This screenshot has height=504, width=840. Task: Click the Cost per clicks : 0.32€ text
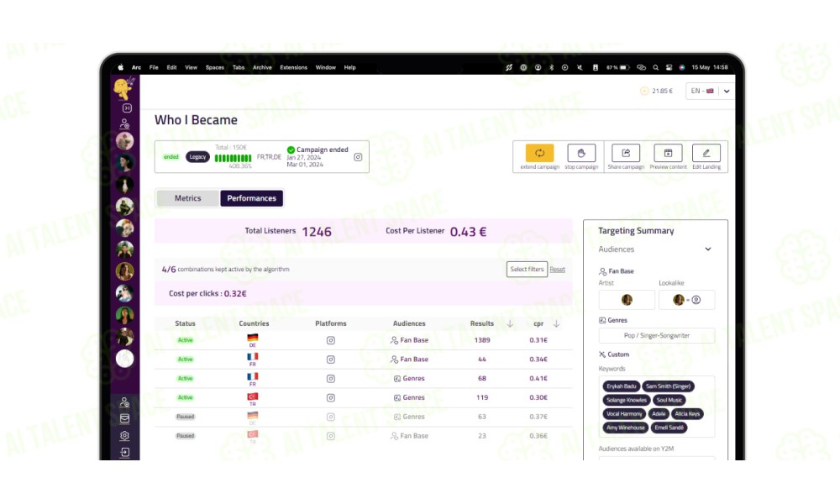coord(207,293)
